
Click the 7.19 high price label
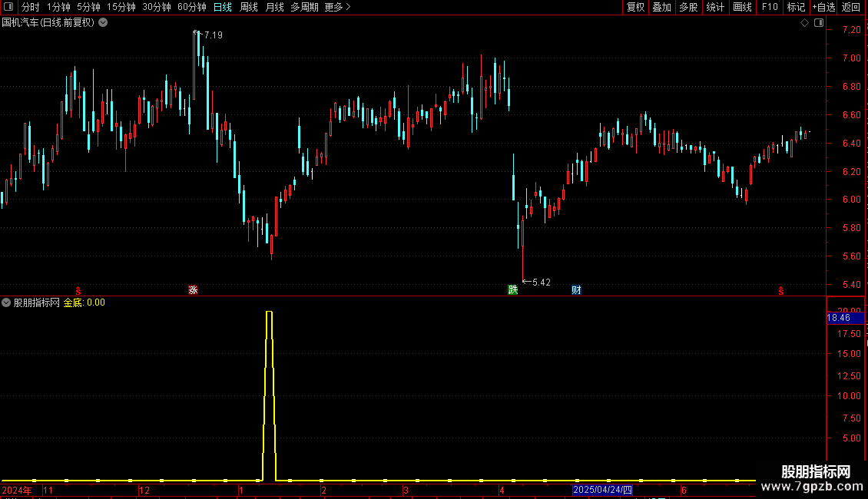[x=213, y=35]
